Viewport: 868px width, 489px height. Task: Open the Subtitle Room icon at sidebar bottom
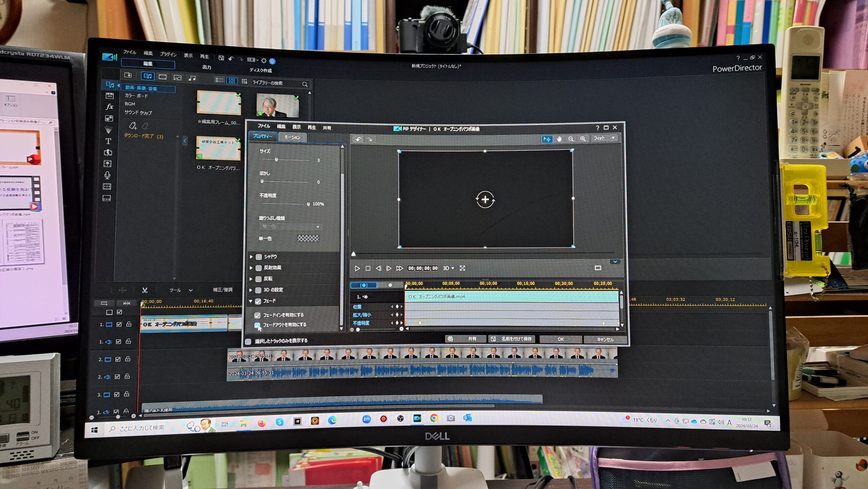tap(106, 198)
